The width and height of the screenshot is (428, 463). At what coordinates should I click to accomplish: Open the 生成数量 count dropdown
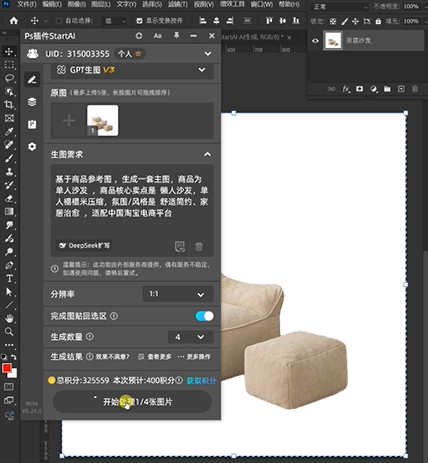point(191,337)
